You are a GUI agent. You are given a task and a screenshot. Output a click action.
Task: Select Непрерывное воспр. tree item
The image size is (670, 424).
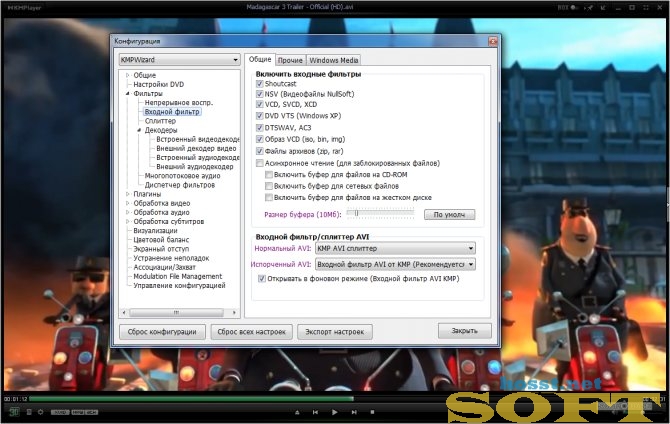coord(179,103)
